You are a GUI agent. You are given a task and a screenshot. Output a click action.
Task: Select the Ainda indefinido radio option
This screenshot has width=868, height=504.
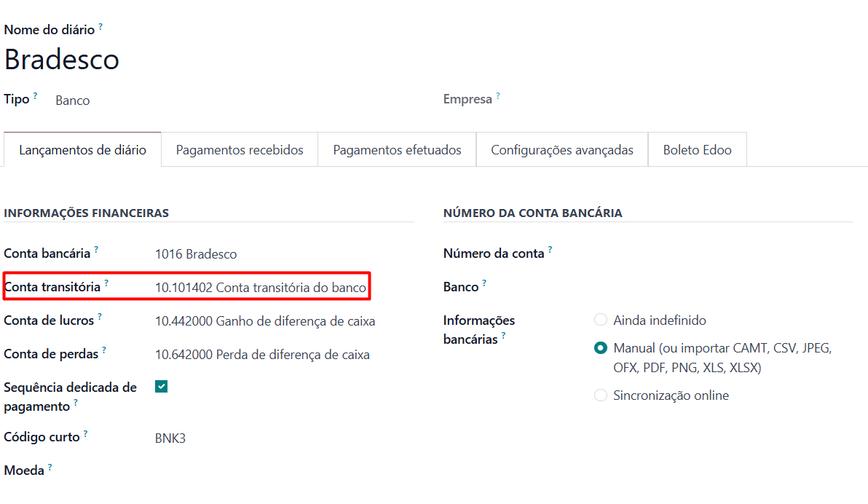[600, 320]
